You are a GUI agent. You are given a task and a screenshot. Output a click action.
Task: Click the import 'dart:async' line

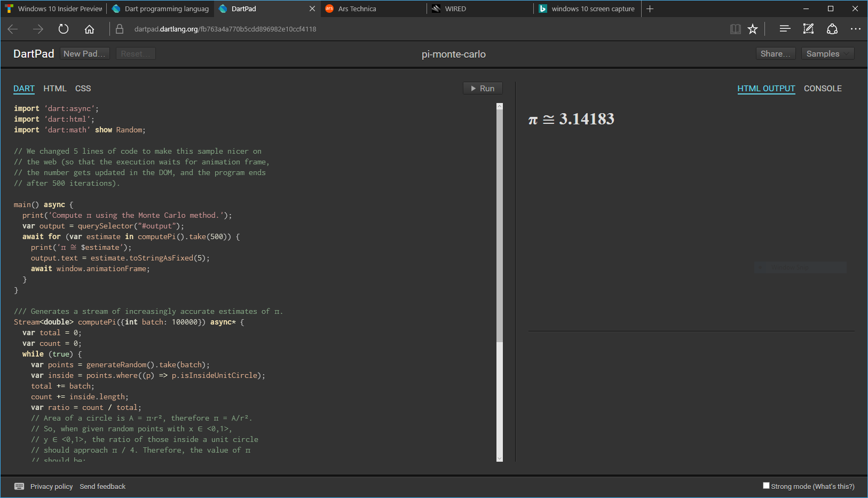pos(56,108)
